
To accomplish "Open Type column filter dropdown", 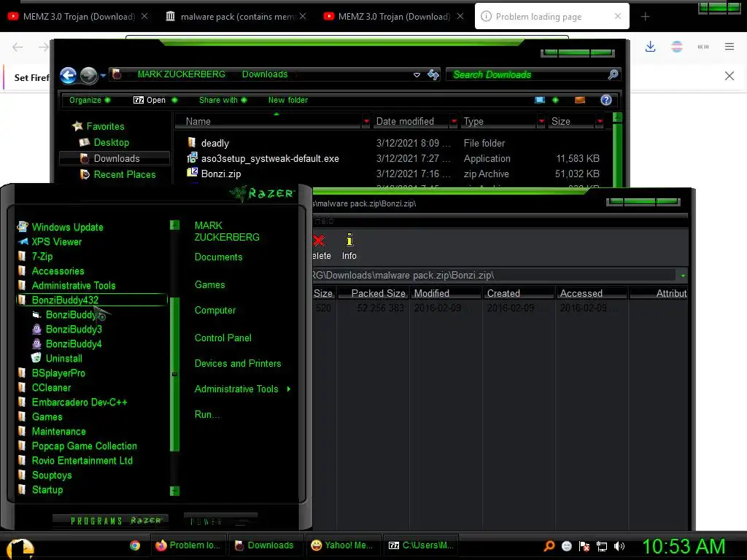I will pos(541,122).
